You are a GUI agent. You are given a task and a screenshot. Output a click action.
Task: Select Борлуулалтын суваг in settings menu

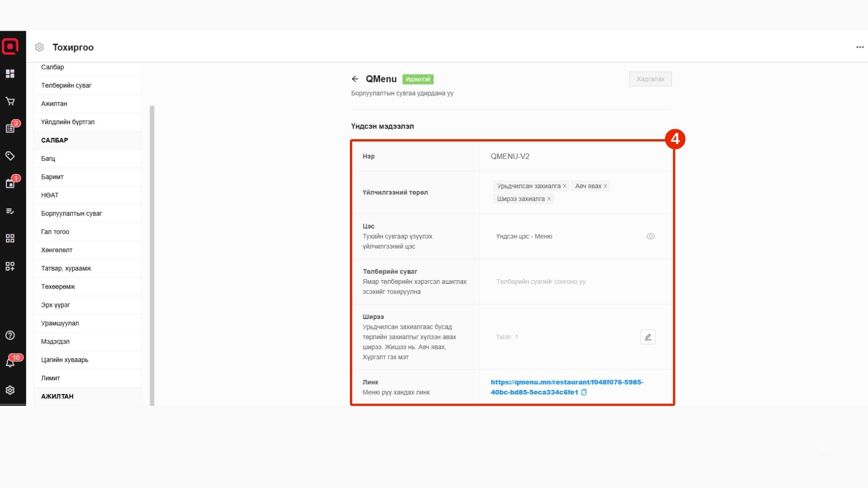click(x=71, y=213)
